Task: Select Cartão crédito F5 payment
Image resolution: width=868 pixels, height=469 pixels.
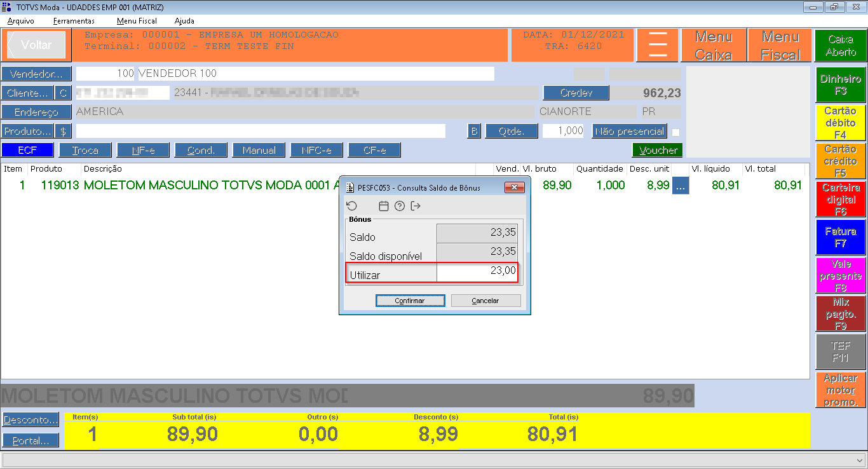Action: 841,161
